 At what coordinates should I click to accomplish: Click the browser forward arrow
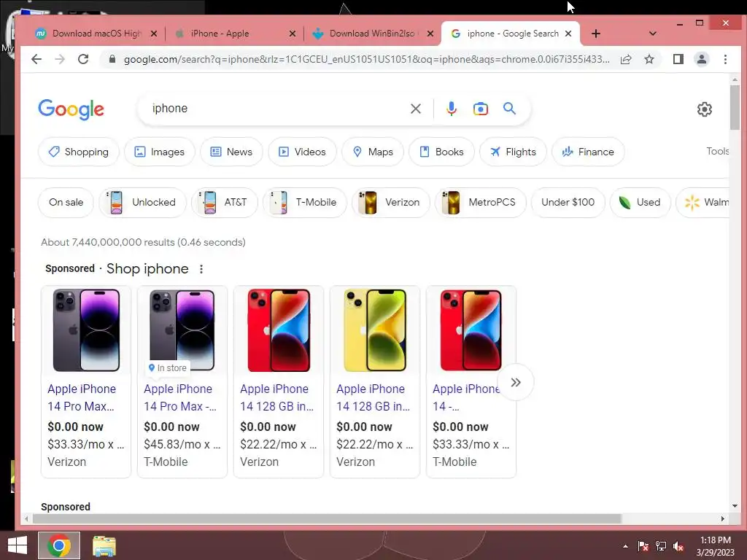pos(60,59)
